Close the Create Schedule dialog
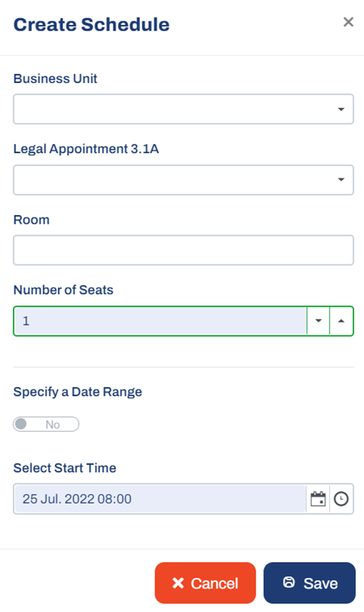The height and width of the screenshot is (612, 364). tap(348, 22)
